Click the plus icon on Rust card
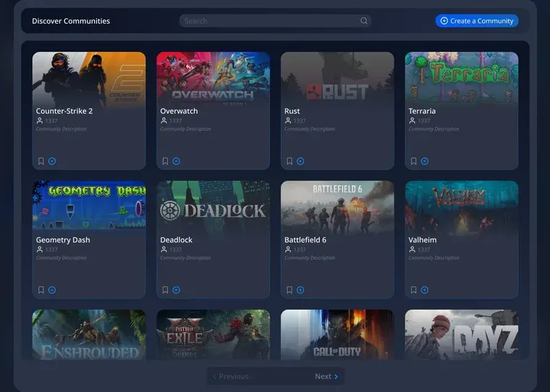This screenshot has width=550, height=392. pyautogui.click(x=300, y=161)
